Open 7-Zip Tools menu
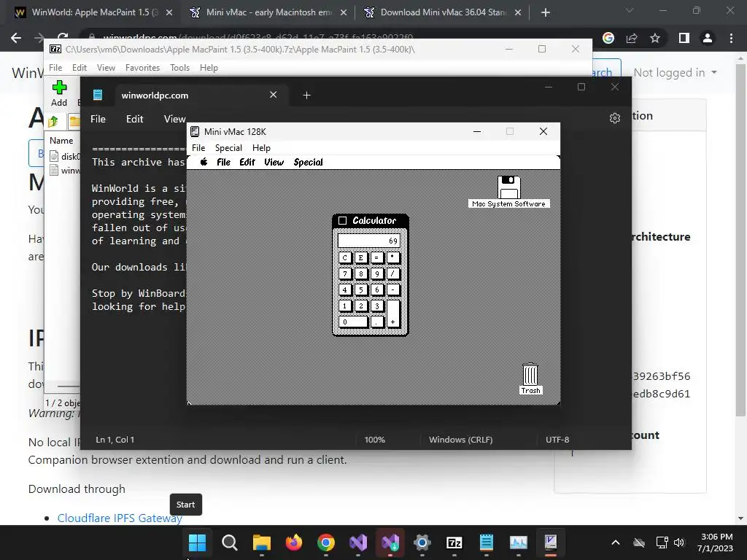Image resolution: width=747 pixels, height=560 pixels. point(179,68)
